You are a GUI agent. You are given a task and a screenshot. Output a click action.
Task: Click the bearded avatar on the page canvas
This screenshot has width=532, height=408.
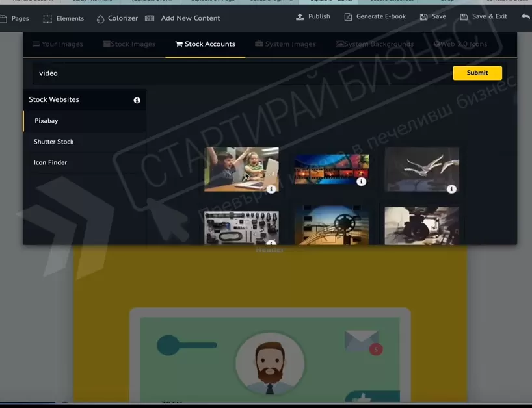270,364
